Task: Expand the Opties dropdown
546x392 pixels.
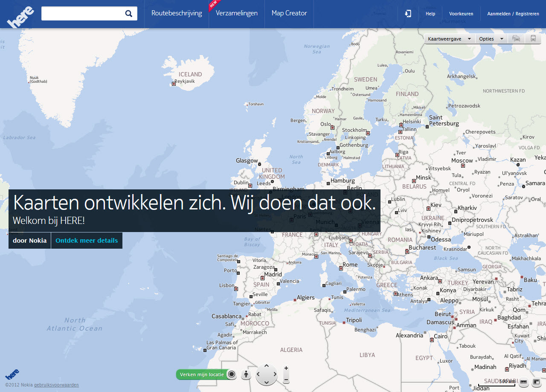Action: (491, 39)
